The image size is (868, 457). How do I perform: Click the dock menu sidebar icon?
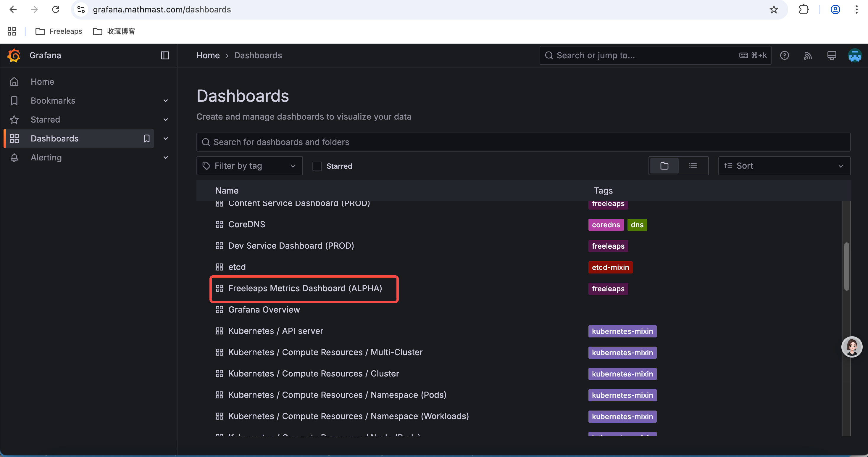point(165,55)
